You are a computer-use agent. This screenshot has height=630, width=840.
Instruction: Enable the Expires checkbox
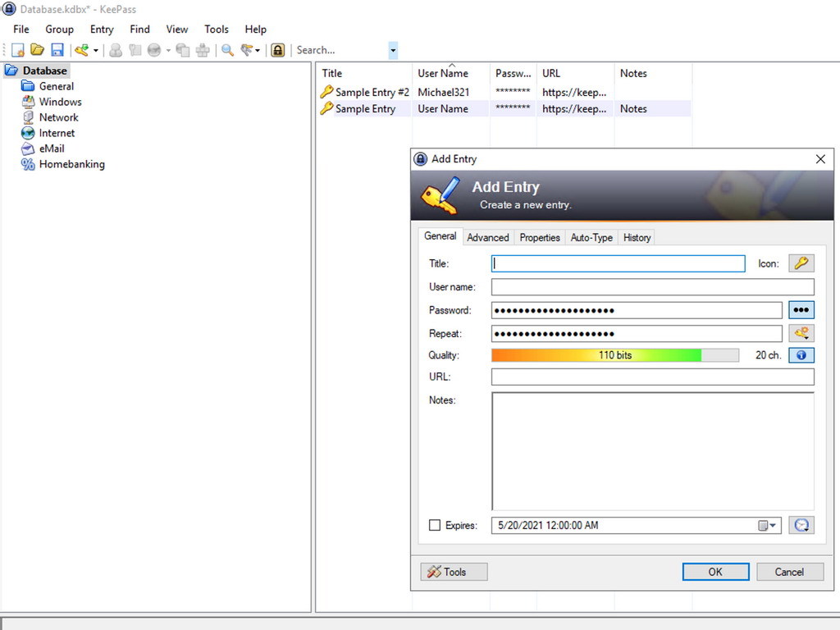435,525
